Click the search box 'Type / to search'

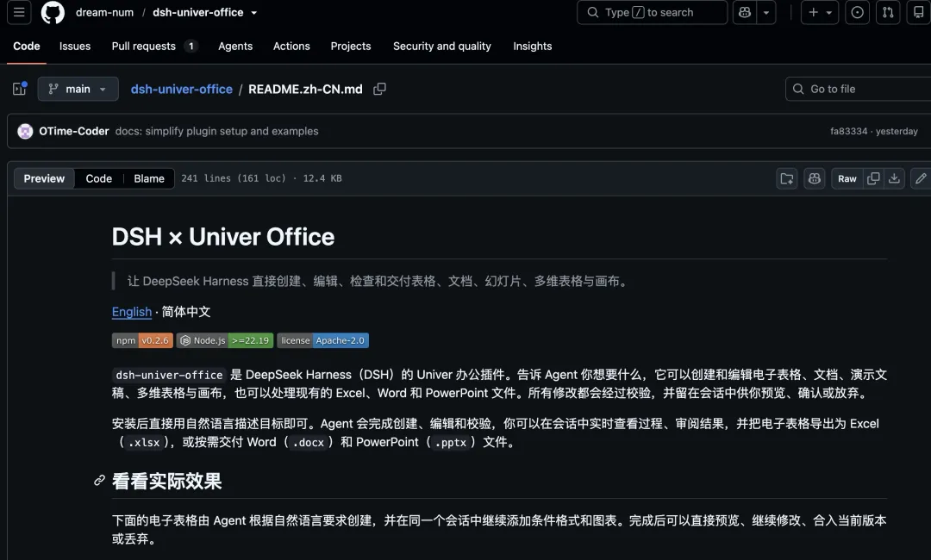coord(652,12)
